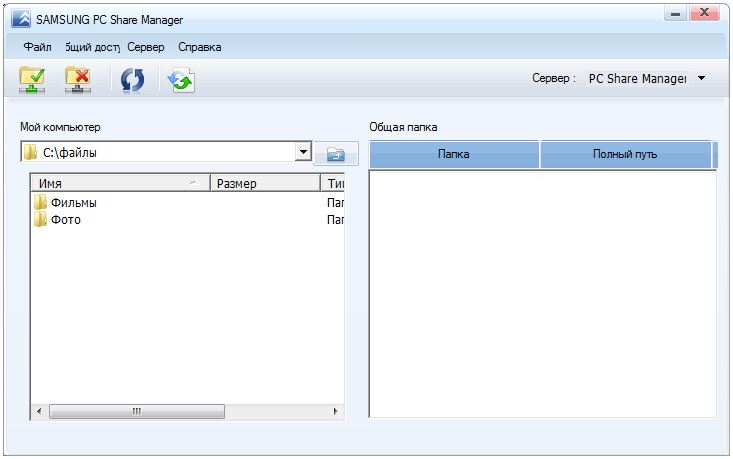Click the apply changed state icon

click(181, 80)
